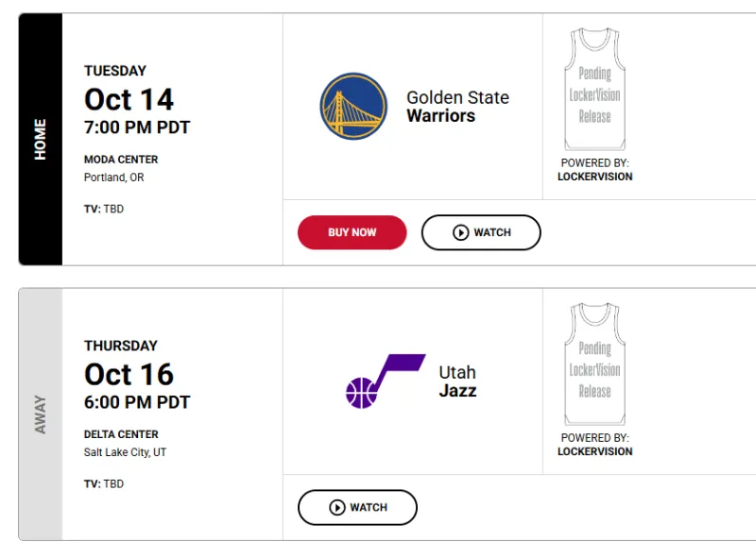756x558 pixels.
Task: Click the Golden State Warriors logo
Action: tap(353, 107)
